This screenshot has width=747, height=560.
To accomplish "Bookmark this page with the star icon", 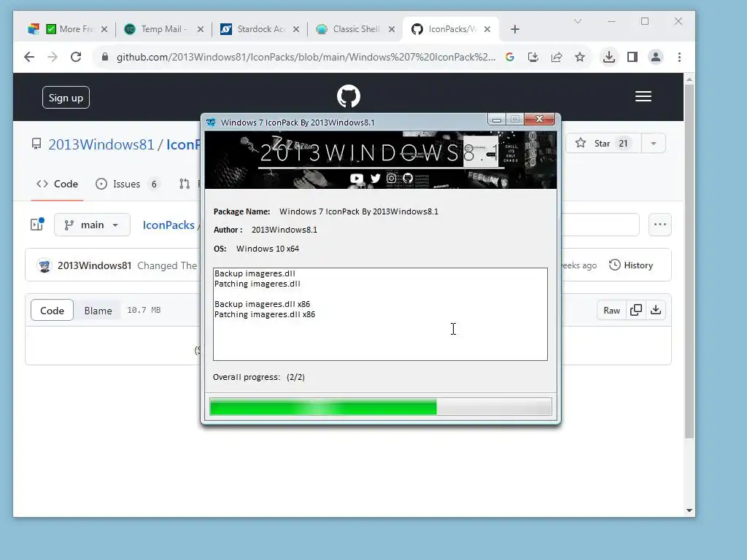I will point(580,57).
